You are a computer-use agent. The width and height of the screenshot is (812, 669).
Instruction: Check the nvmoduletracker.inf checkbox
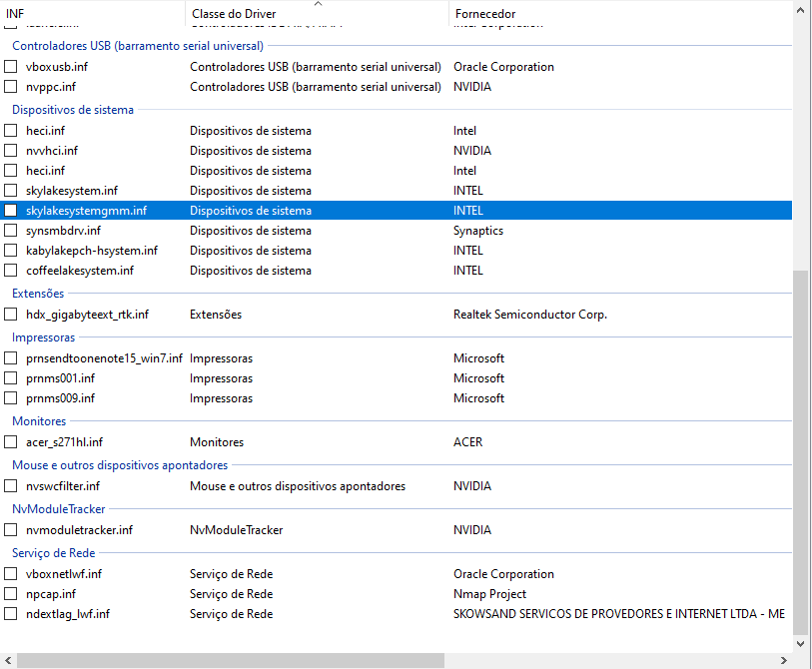point(10,530)
